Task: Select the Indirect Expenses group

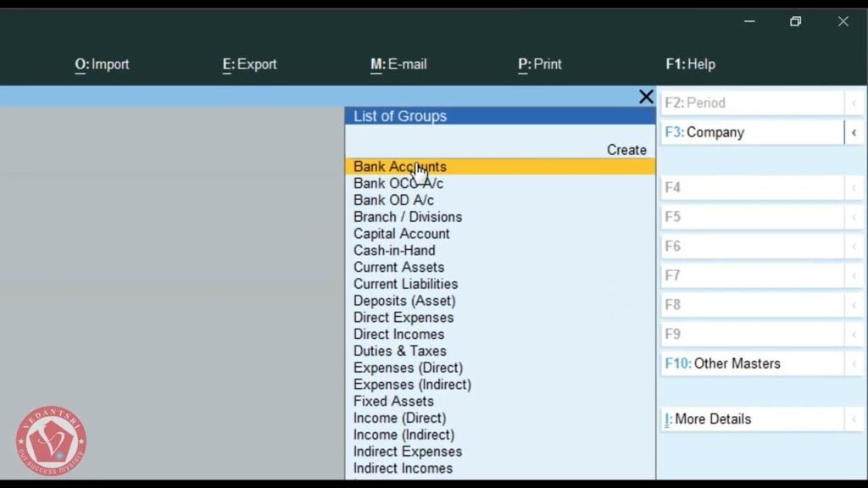Action: click(x=407, y=451)
